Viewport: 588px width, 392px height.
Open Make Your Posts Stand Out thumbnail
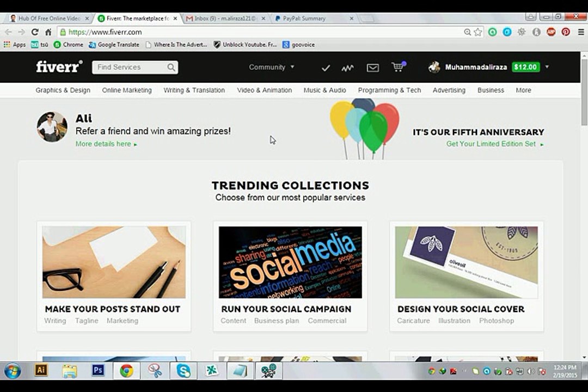tap(114, 262)
